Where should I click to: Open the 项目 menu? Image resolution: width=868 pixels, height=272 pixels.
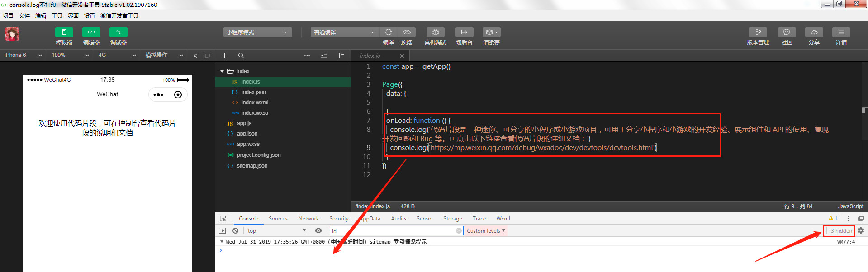(x=8, y=15)
